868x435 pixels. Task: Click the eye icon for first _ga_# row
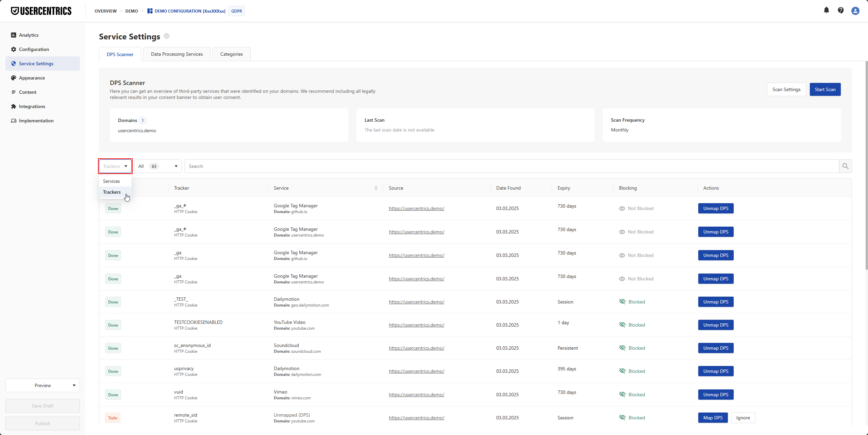tap(622, 208)
